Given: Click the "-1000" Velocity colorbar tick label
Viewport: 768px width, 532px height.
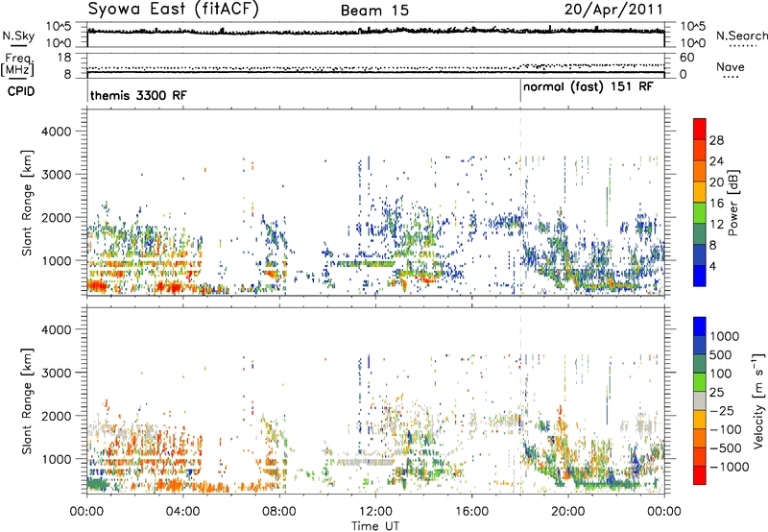Looking at the screenshot, I should (730, 467).
